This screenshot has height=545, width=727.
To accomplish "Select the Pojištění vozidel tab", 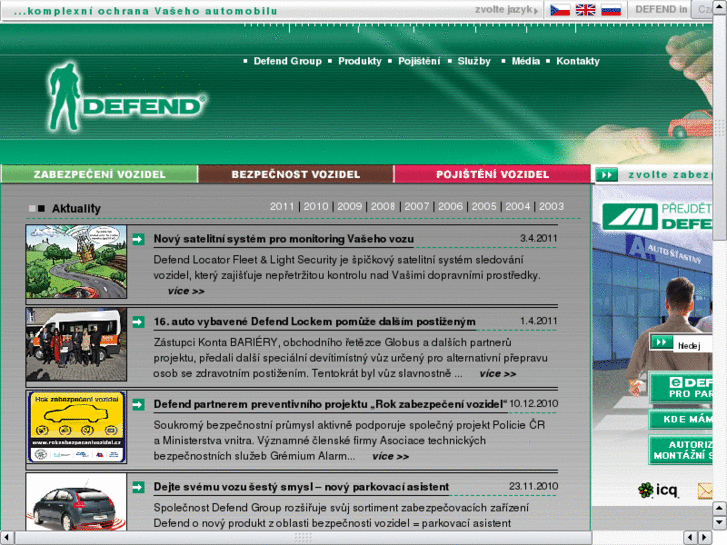I will click(492, 174).
